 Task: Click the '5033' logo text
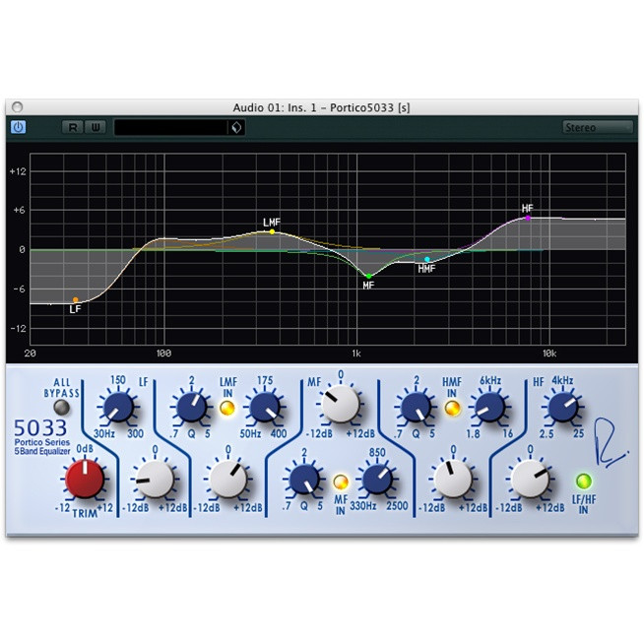coord(40,428)
